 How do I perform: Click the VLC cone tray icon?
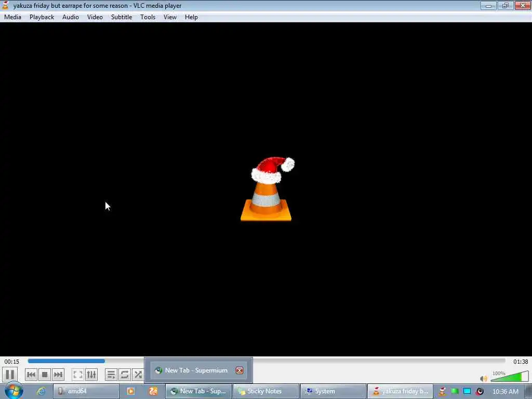442,391
